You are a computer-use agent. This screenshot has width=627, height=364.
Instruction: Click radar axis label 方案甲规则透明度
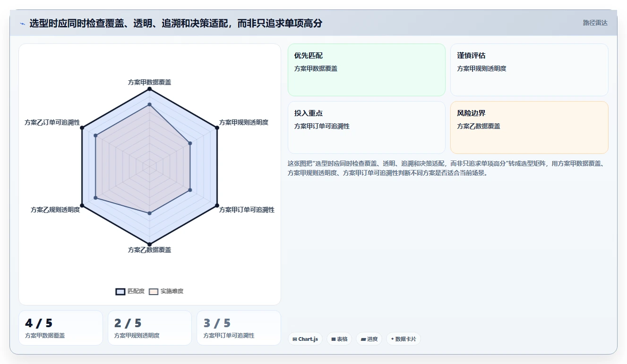(244, 122)
